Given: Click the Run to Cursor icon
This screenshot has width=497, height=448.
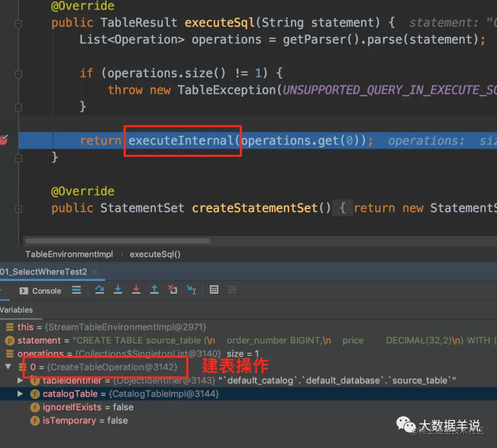Looking at the screenshot, I should 191,290.
